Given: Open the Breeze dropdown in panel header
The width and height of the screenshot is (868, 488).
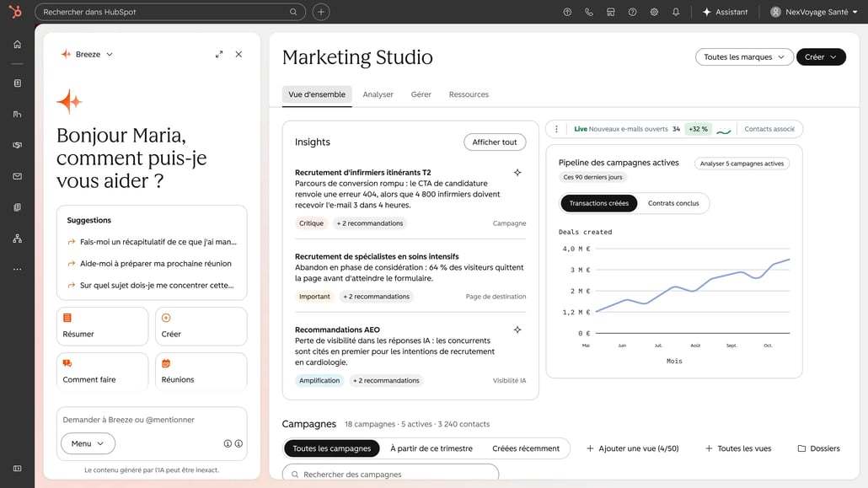Looking at the screenshot, I should pyautogui.click(x=87, y=54).
